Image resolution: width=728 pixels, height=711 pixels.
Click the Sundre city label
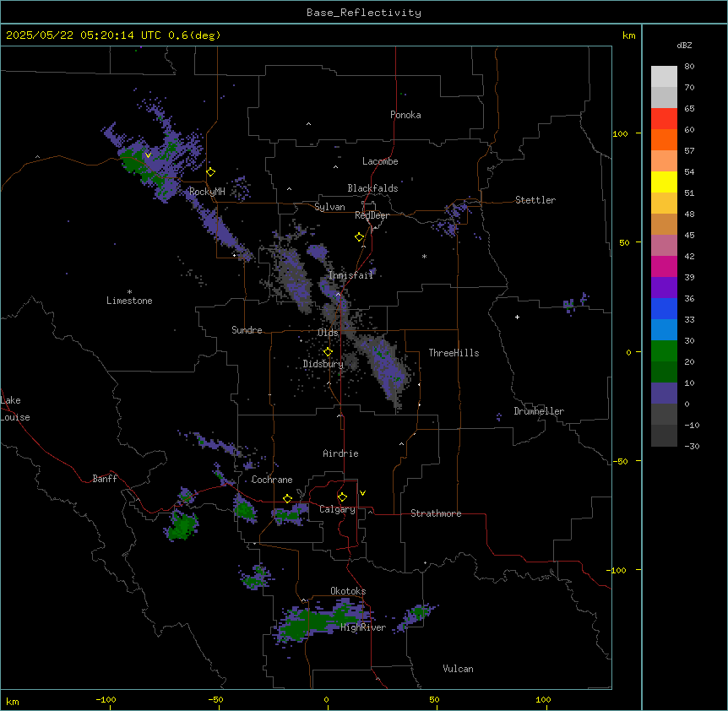(x=247, y=330)
